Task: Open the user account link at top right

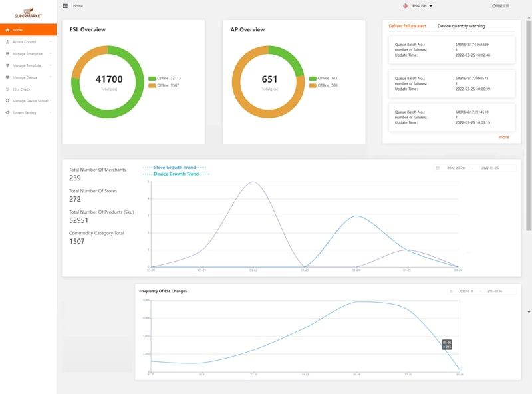Action: click(x=500, y=6)
